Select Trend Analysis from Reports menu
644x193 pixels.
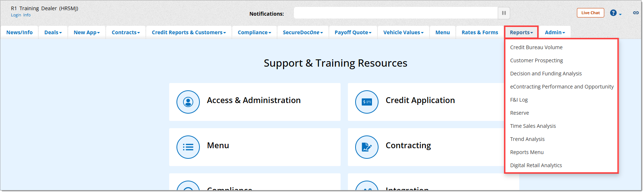[527, 139]
